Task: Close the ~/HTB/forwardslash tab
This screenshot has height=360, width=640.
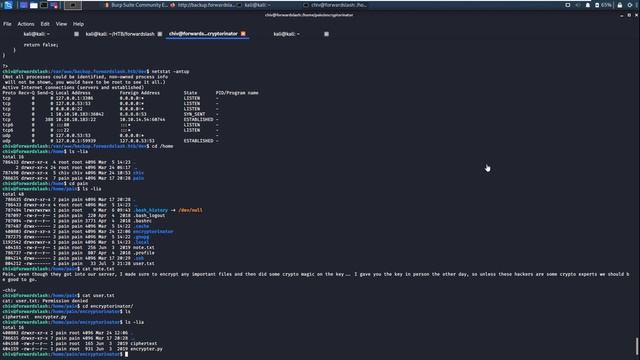Action: (x=160, y=34)
